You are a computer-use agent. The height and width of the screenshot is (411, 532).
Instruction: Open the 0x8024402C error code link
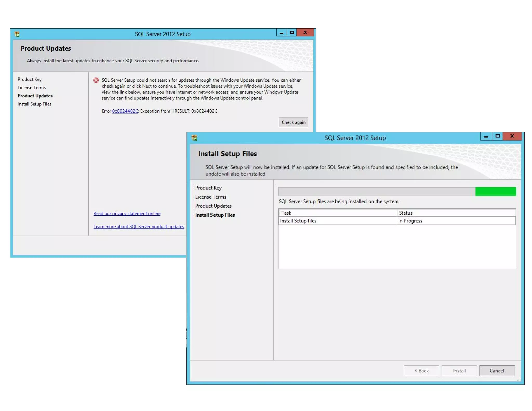coord(125,111)
